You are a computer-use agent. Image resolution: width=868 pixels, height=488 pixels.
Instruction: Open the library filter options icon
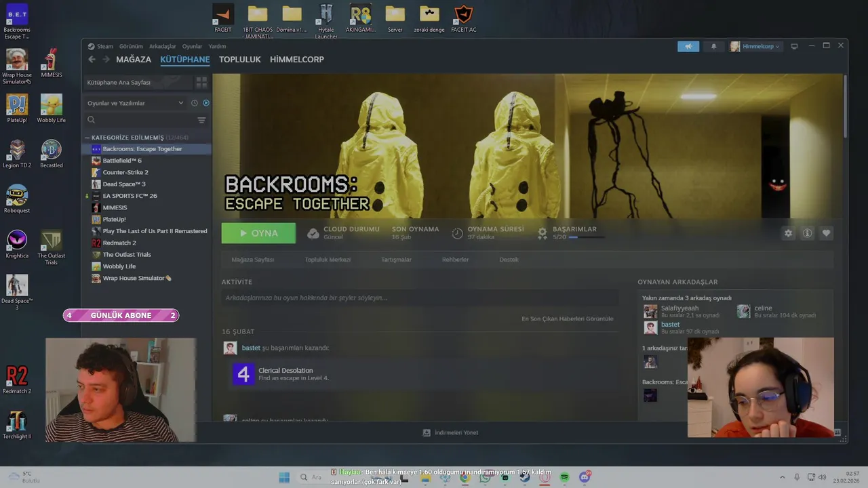[201, 120]
